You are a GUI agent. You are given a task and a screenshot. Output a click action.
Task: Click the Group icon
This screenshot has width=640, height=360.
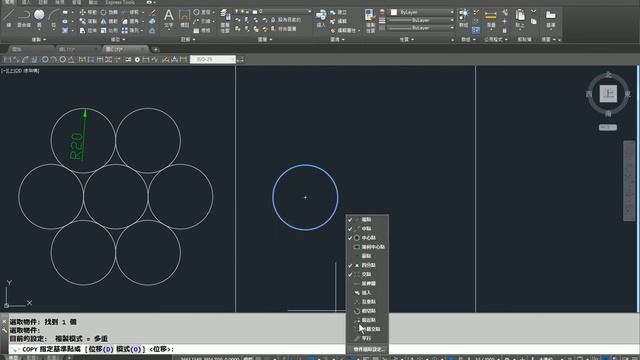[x=464, y=18]
